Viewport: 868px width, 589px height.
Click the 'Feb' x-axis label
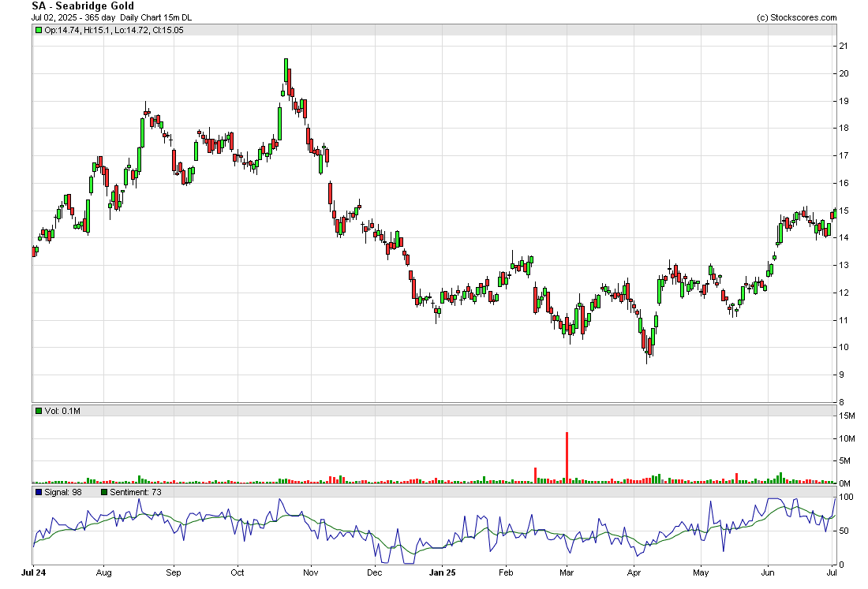(506, 572)
